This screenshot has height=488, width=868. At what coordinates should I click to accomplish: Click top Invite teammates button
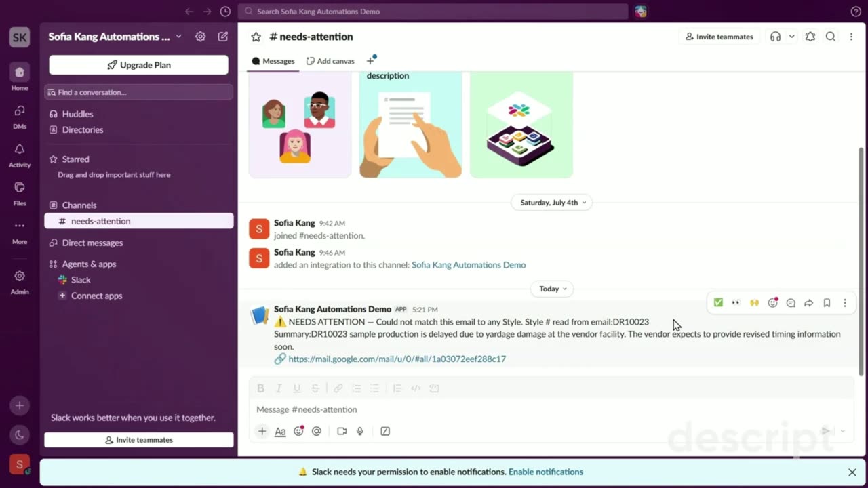pos(719,37)
